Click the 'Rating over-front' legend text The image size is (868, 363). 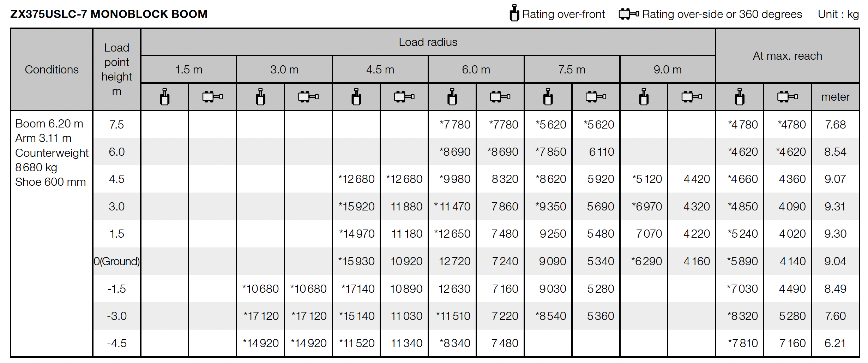[563, 14]
